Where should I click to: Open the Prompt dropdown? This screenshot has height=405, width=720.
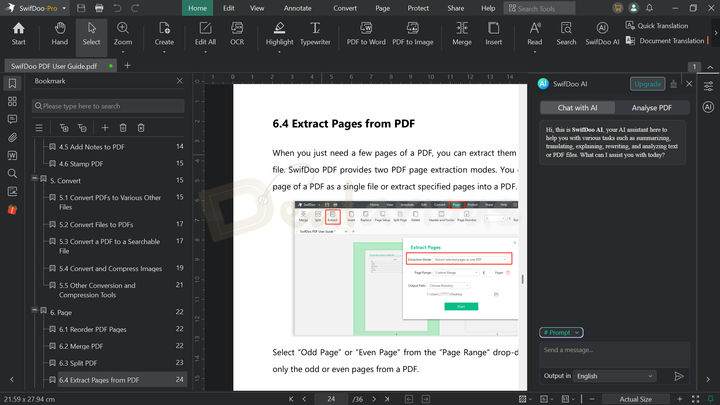pos(561,332)
